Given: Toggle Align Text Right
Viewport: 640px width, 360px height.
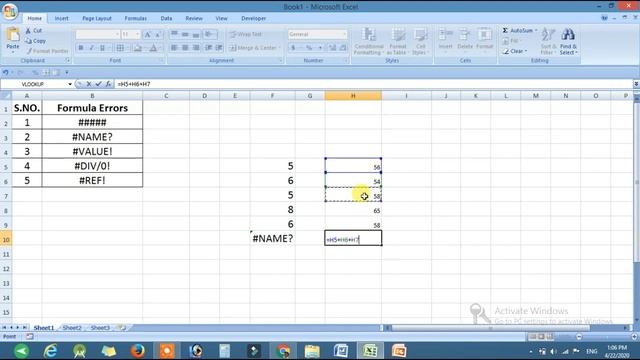Looking at the screenshot, I should click(196, 48).
